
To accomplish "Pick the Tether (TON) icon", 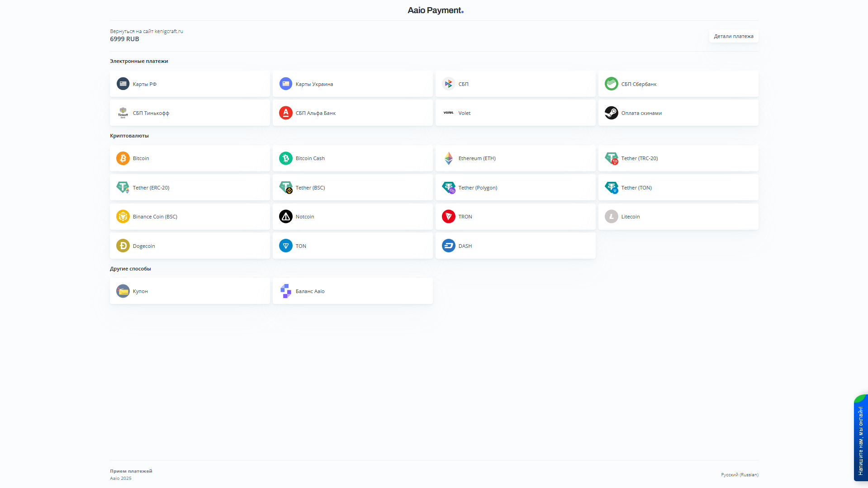I will click(612, 187).
